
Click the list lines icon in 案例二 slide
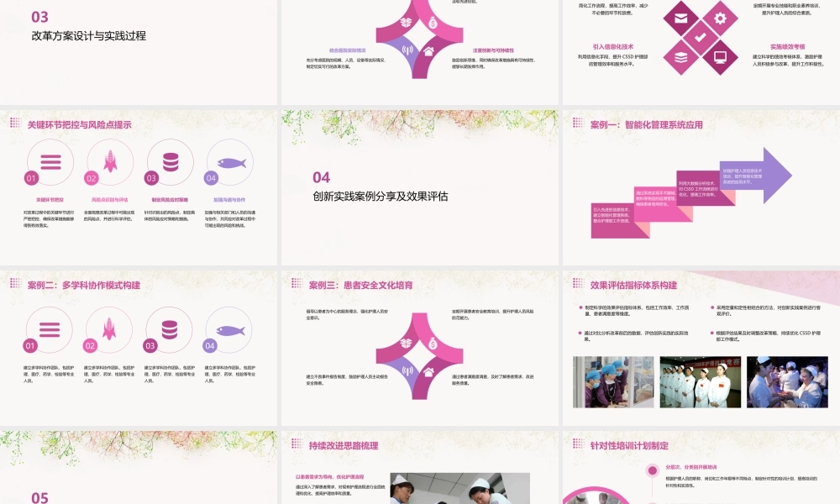pyautogui.click(x=50, y=329)
